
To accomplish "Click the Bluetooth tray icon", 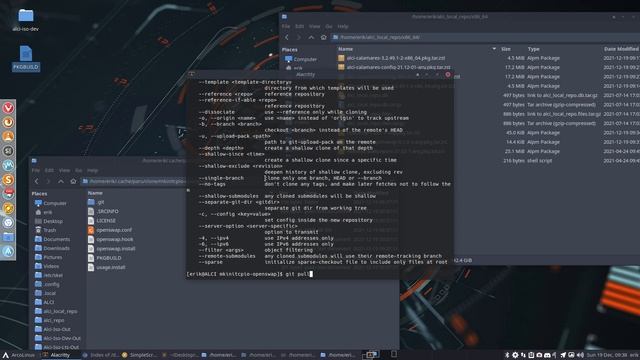I will tap(507, 355).
